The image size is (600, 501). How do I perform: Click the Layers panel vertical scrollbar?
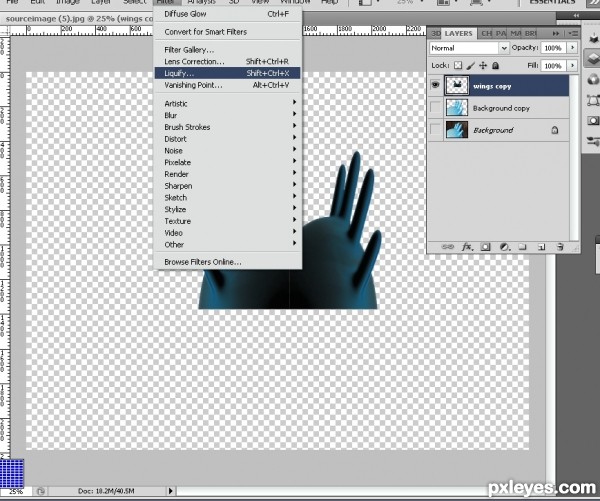574,157
